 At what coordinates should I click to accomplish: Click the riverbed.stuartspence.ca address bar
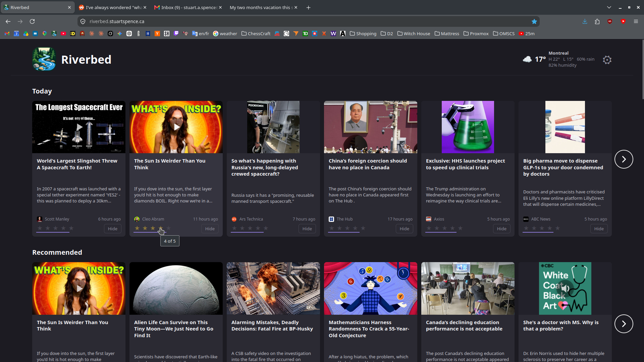pos(309,21)
